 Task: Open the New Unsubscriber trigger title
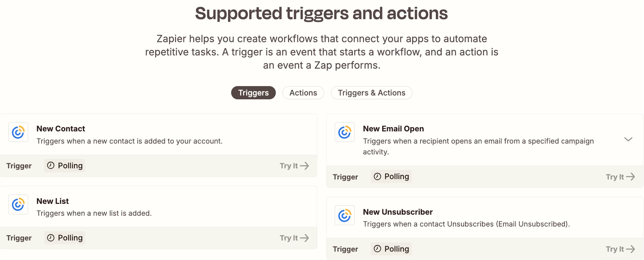398,212
